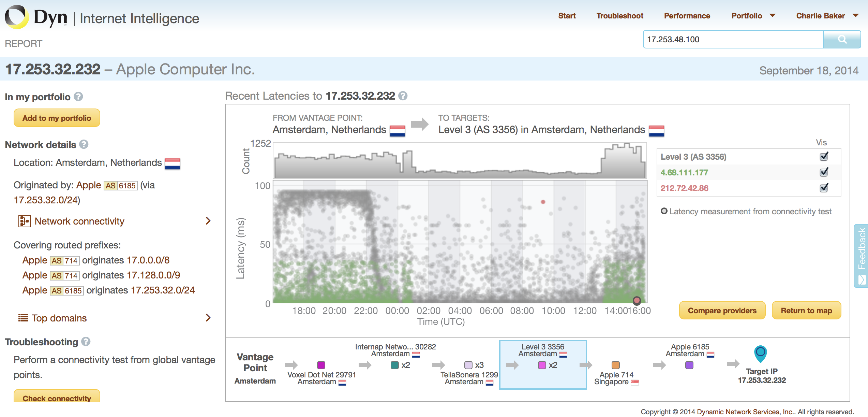Viewport: 868px width, 417px height.
Task: Select the Apple 714 Singapore hop square
Action: tap(616, 365)
